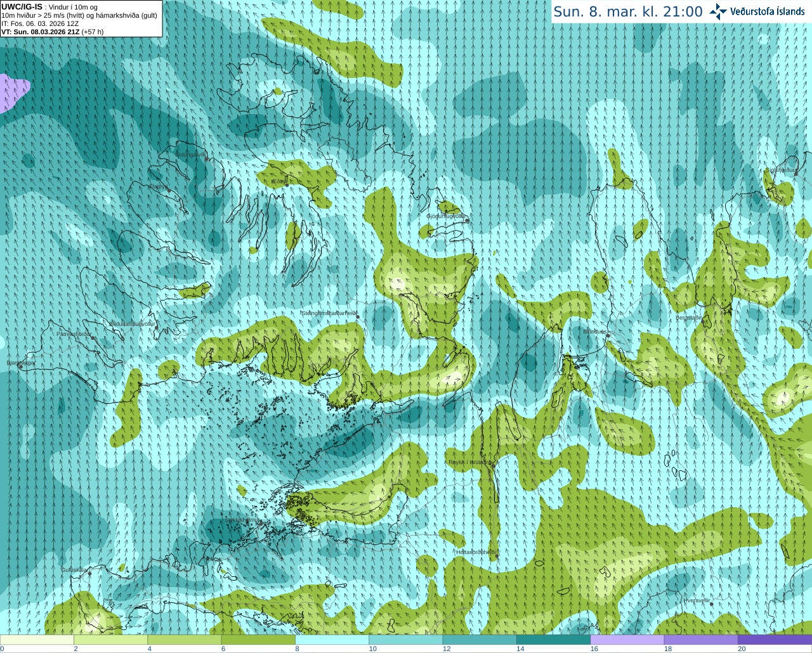Click the 'Veðurstofa Íslands' logo text

(x=768, y=11)
